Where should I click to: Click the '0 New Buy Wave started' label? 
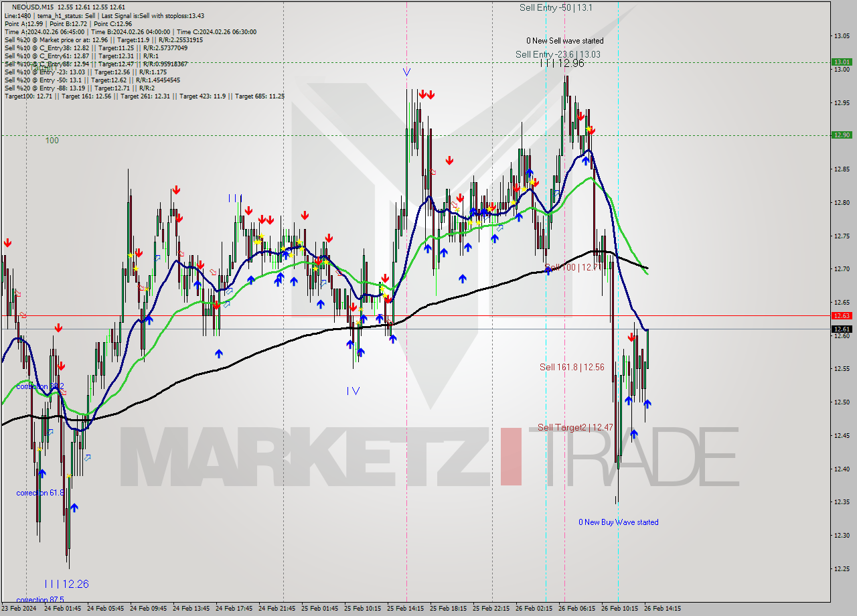point(619,522)
